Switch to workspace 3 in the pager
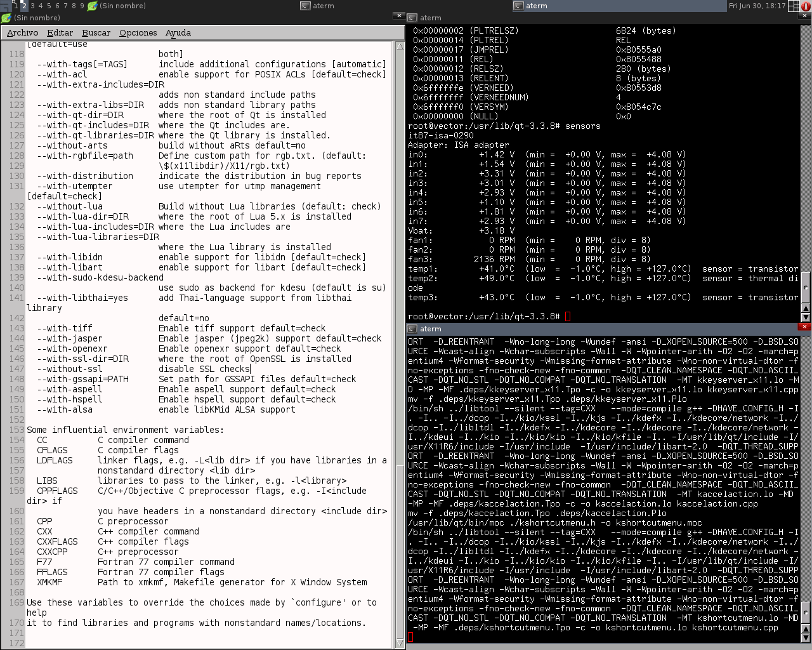 (x=33, y=6)
